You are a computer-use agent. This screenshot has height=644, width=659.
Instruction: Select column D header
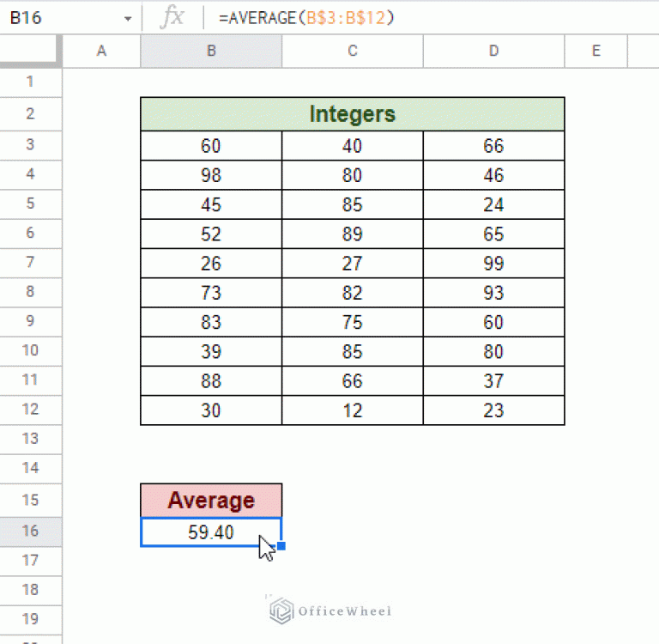[x=493, y=51]
